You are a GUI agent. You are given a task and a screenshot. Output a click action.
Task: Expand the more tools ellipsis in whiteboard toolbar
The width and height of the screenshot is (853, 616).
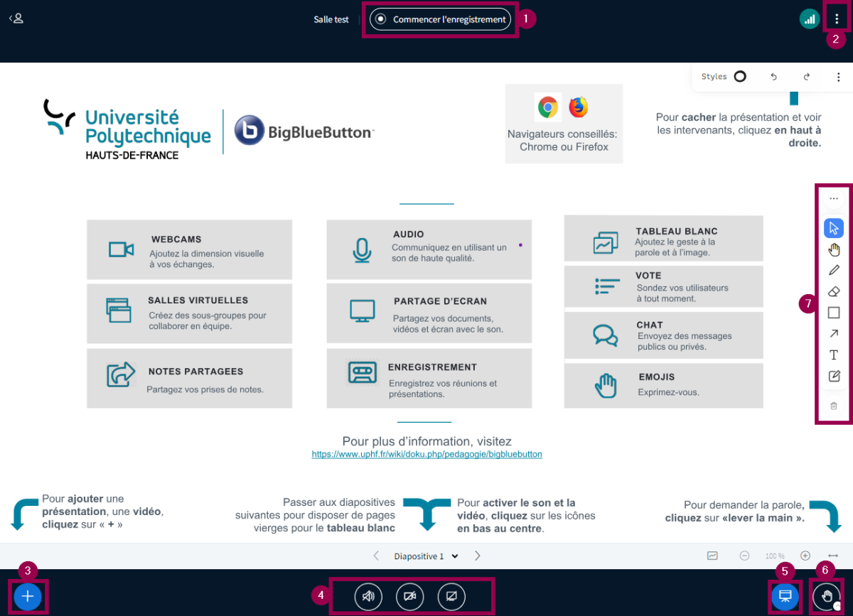click(834, 198)
